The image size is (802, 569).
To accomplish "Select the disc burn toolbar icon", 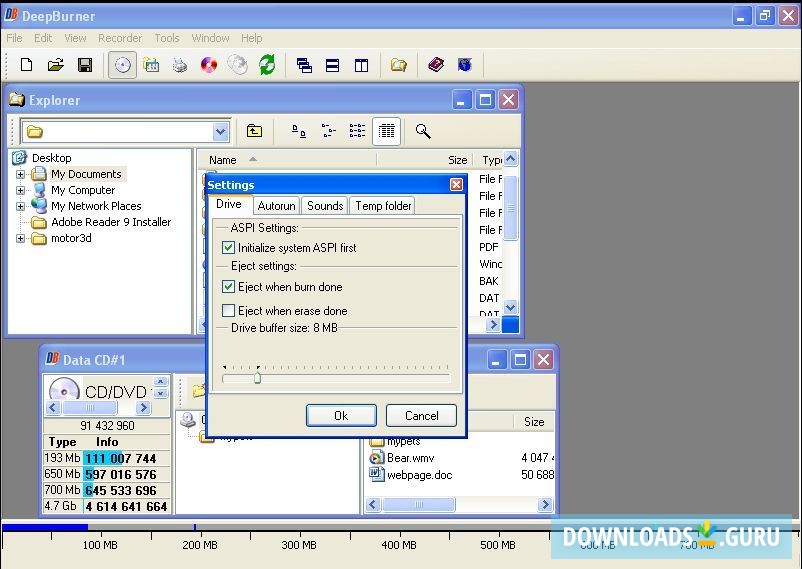I will [122, 65].
